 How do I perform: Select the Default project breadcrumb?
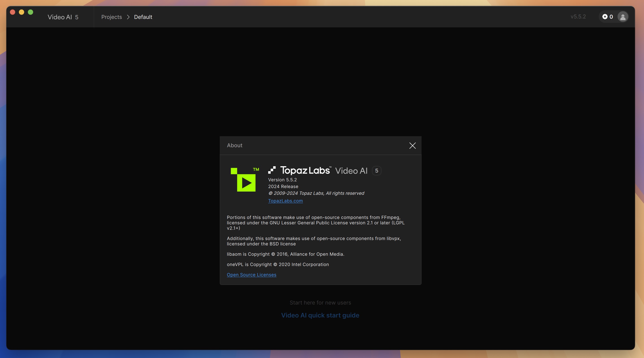(143, 17)
